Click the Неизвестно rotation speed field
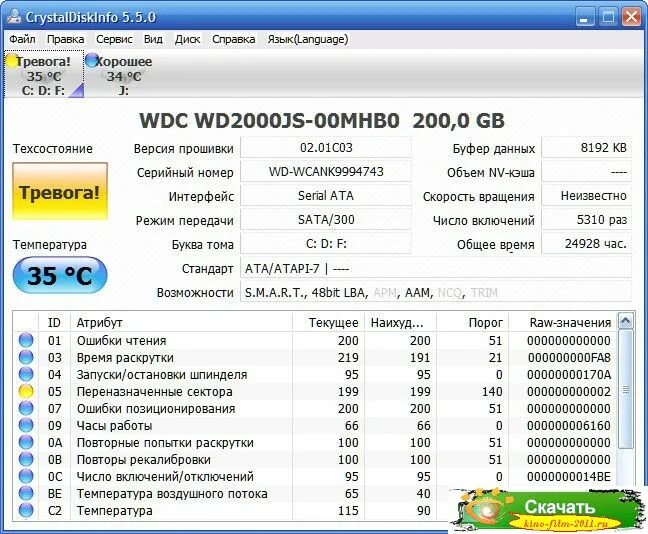Viewport: 648px width, 534px height. [586, 195]
